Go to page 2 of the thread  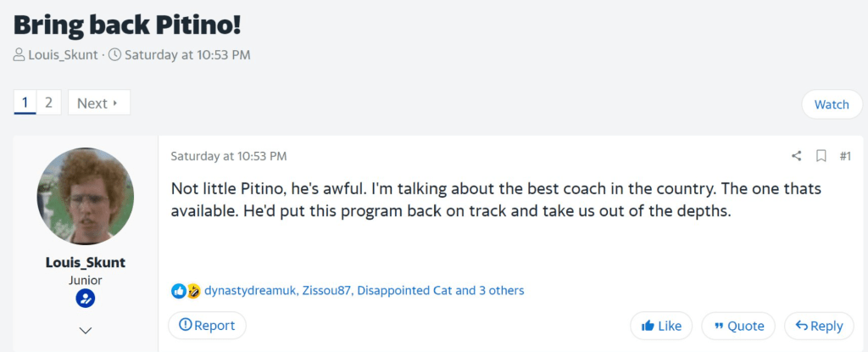click(x=48, y=103)
